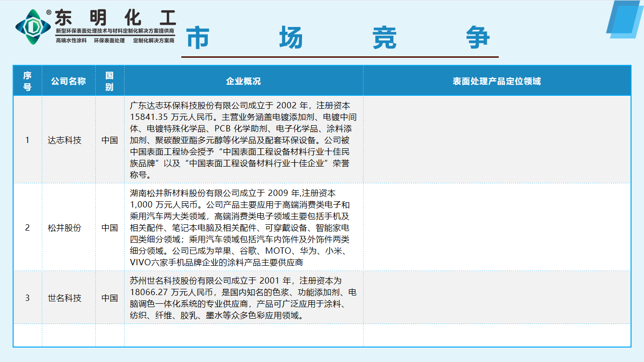The width and height of the screenshot is (644, 362).
Task: Click 中国 cell in the 达志科技 row
Action: pyautogui.click(x=110, y=140)
